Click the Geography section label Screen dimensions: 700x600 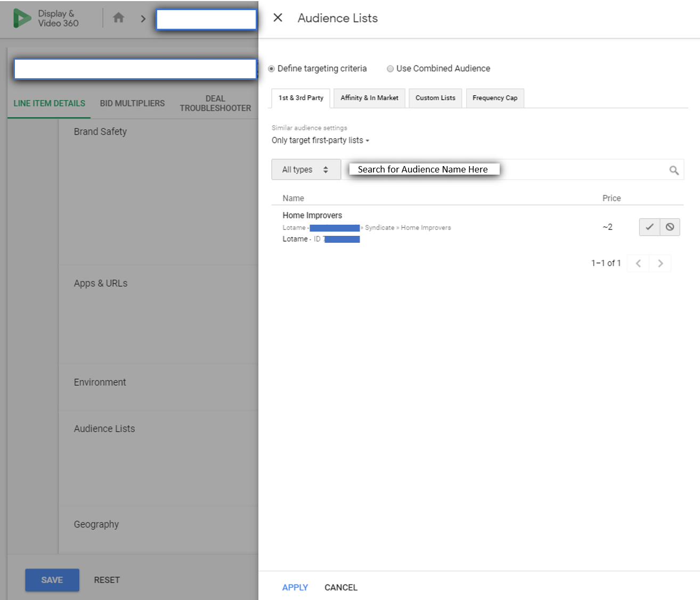coord(96,524)
